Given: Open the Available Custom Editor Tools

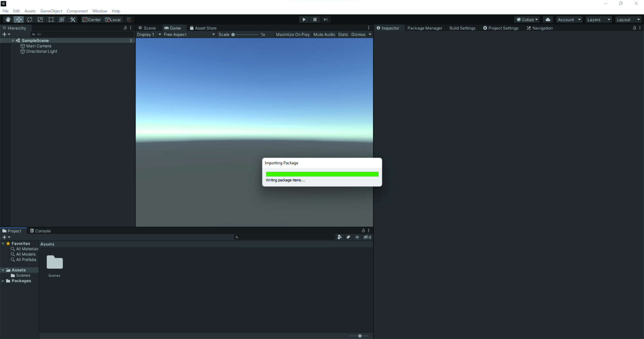Looking at the screenshot, I should (x=72, y=19).
